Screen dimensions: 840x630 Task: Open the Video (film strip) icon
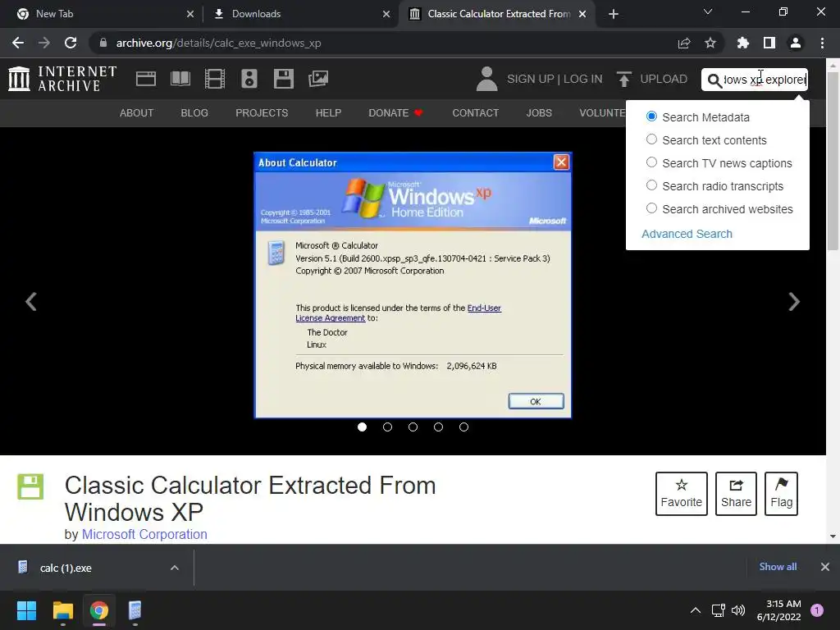(x=215, y=79)
